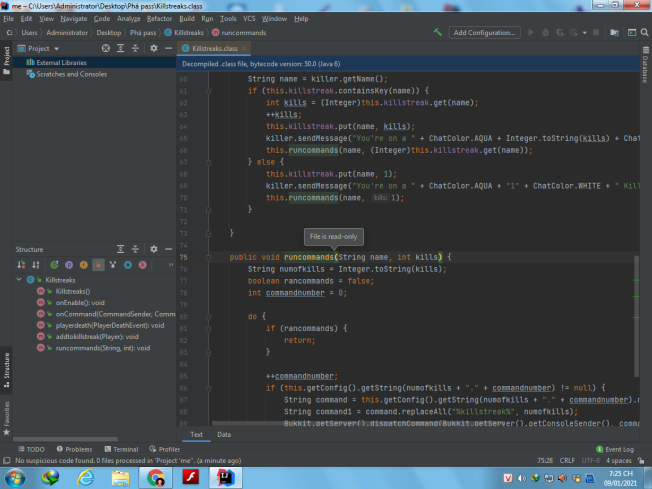The image size is (652, 489).
Task: Hide the Project tool window
Action: [x=168, y=48]
